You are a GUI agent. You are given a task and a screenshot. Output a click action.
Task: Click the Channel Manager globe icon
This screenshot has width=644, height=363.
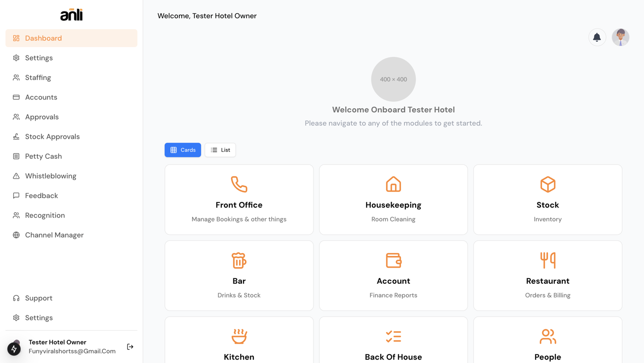(x=16, y=235)
